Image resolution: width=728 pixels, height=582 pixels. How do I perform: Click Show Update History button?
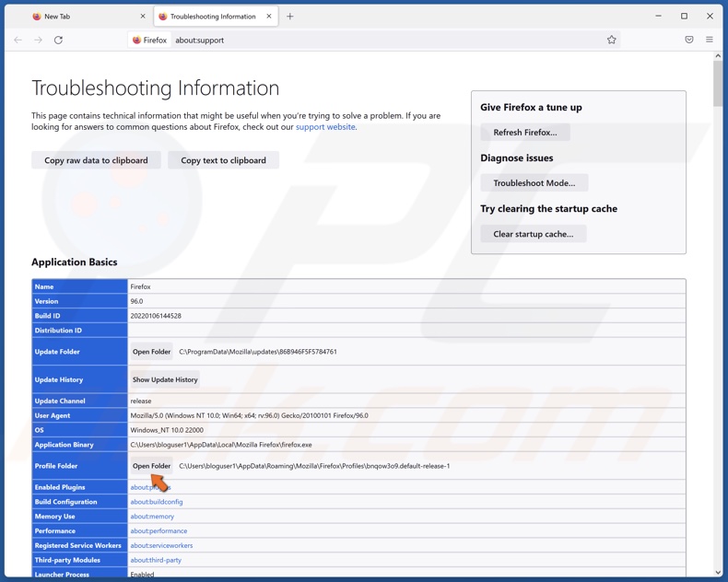coord(165,379)
